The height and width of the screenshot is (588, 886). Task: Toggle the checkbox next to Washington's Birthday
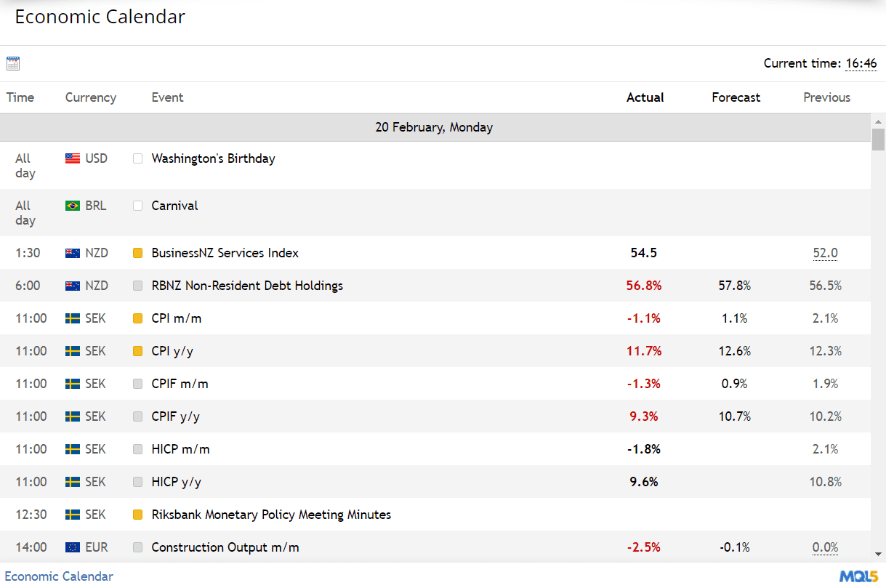click(x=137, y=158)
